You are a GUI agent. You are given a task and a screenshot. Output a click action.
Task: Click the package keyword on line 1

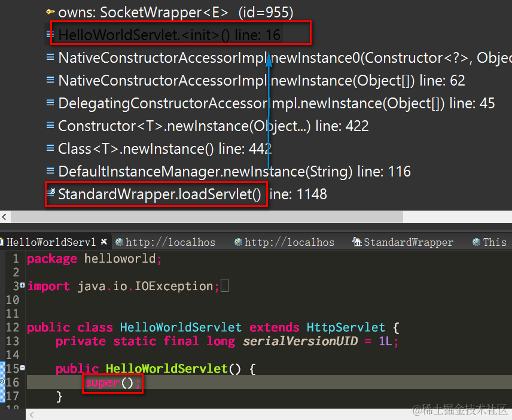pos(52,258)
